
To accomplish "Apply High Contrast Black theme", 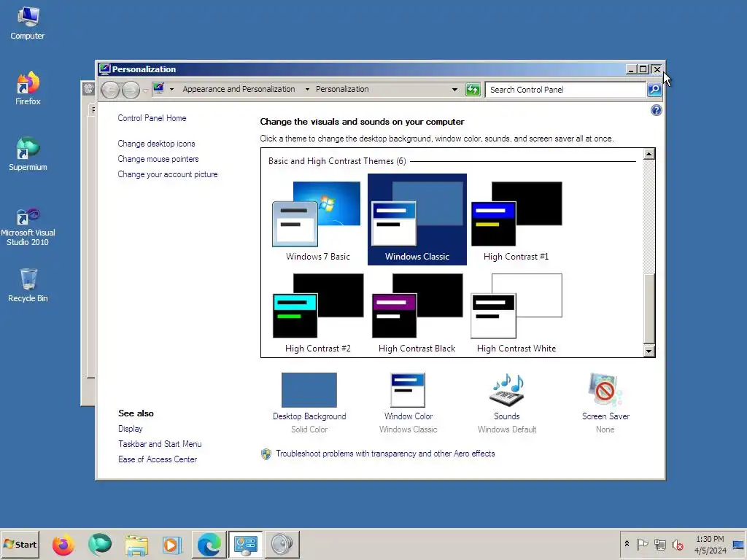I will (x=417, y=312).
